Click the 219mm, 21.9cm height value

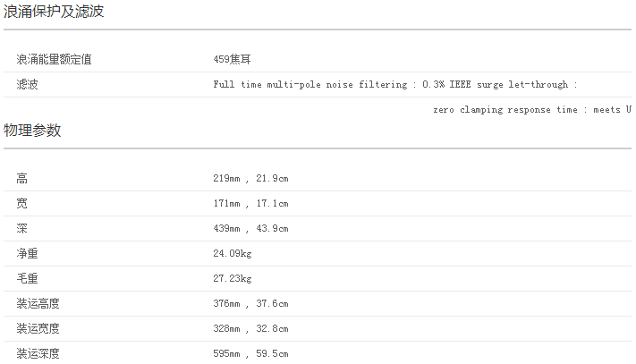250,179
